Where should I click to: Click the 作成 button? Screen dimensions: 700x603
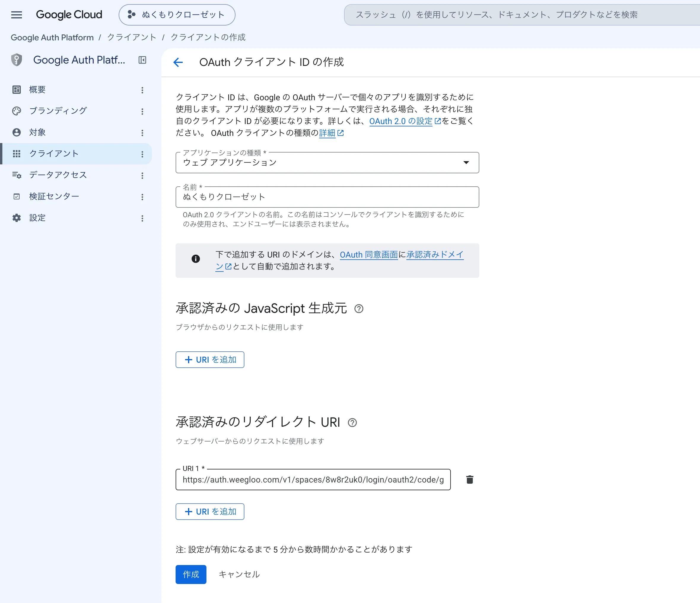pos(191,574)
